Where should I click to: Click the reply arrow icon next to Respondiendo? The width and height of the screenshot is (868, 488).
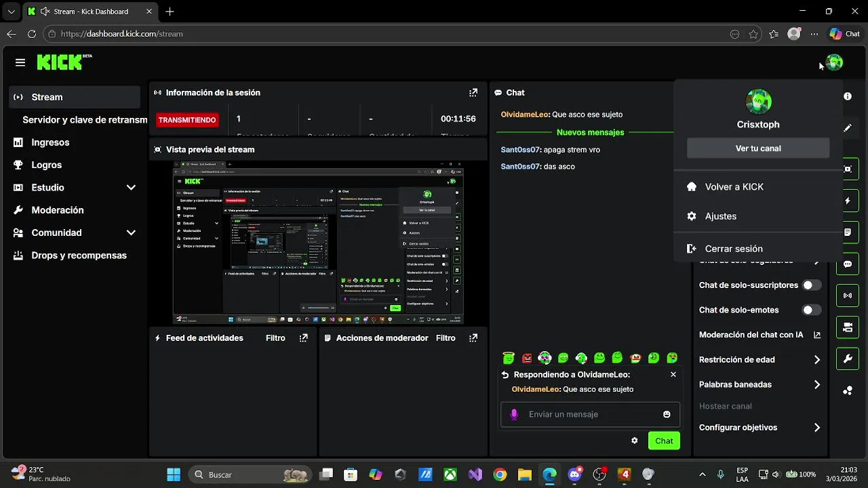pyautogui.click(x=505, y=375)
